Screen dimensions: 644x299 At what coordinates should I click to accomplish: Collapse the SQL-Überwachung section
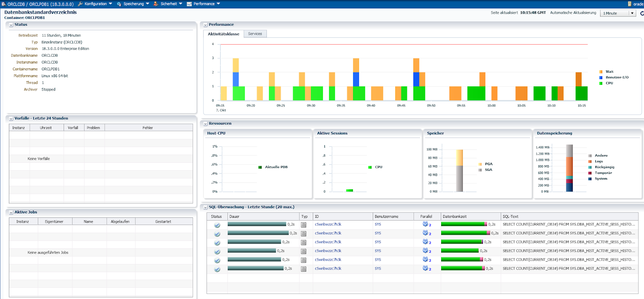[205, 207]
